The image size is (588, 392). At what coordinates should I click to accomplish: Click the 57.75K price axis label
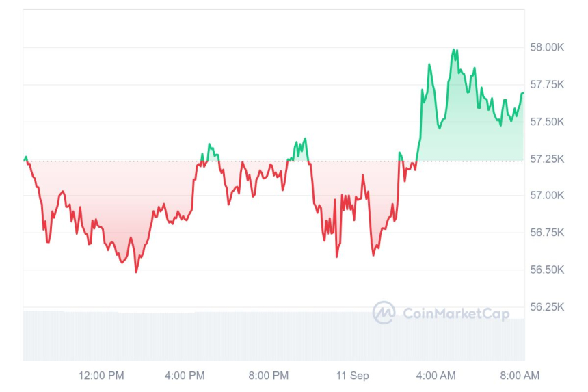[x=546, y=85]
